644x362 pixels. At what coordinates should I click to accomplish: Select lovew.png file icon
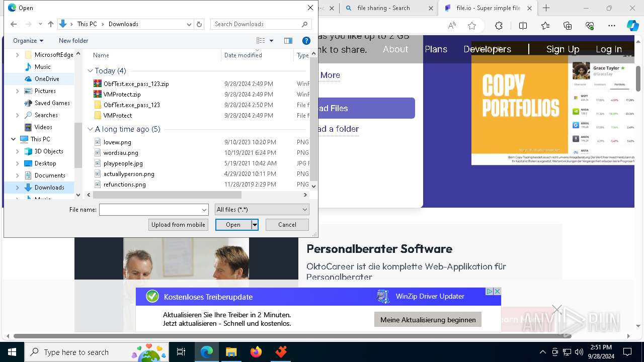(98, 142)
